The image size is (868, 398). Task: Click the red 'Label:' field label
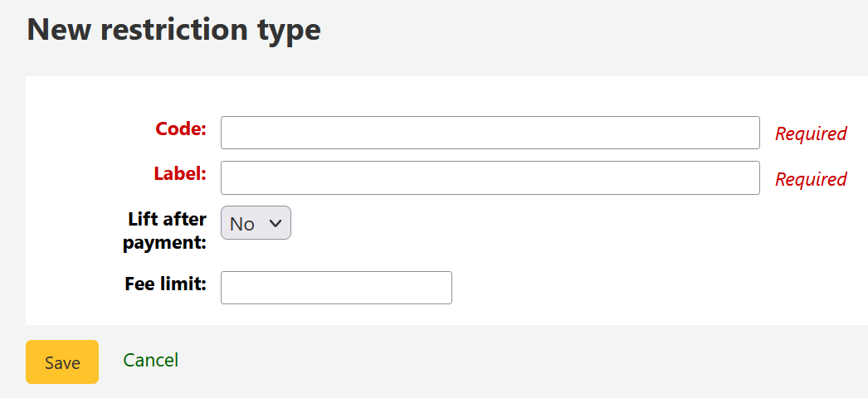(x=180, y=174)
